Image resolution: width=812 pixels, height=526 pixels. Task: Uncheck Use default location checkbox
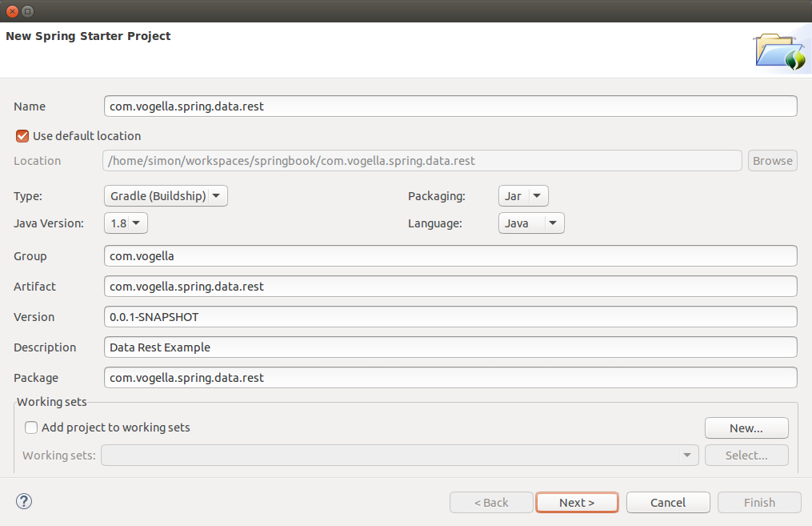click(22, 136)
